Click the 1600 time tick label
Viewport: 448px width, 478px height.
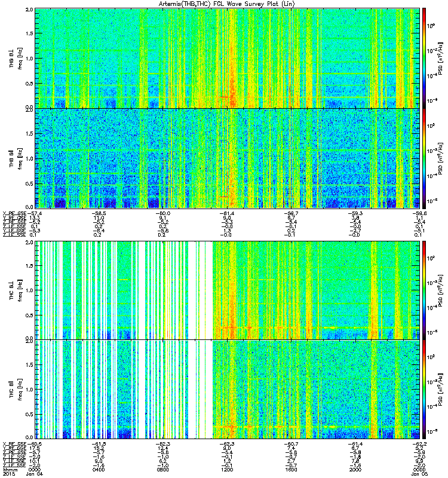[x=291, y=470]
